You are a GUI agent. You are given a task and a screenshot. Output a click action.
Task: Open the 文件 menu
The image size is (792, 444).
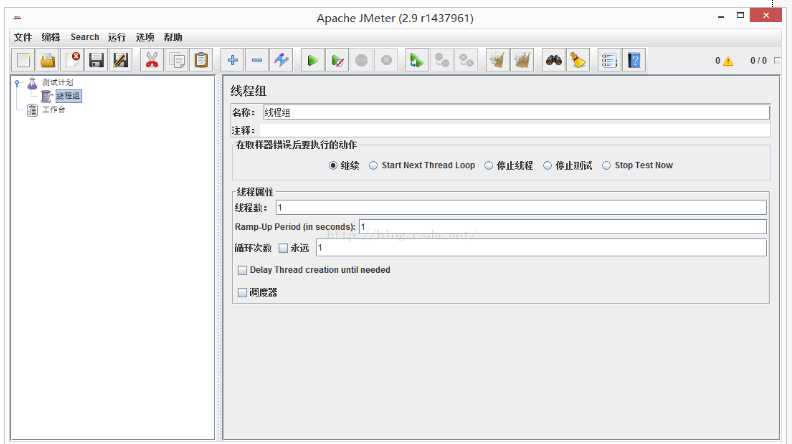pos(23,37)
